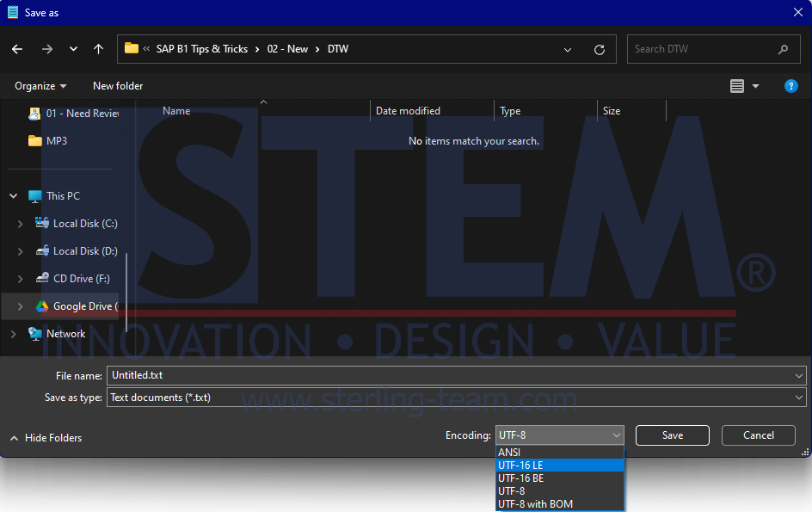Open SAP B1 Tips & Tricks breadcrumb
The width and height of the screenshot is (812, 512).
(x=202, y=49)
